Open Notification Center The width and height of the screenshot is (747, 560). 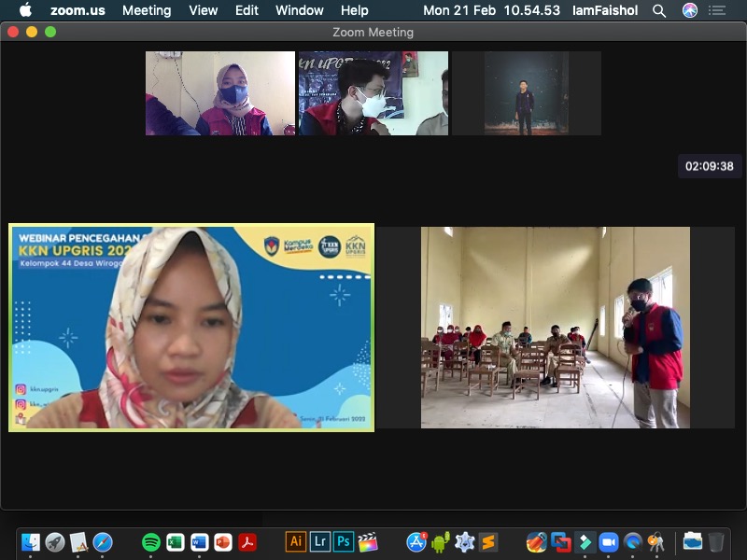[717, 10]
